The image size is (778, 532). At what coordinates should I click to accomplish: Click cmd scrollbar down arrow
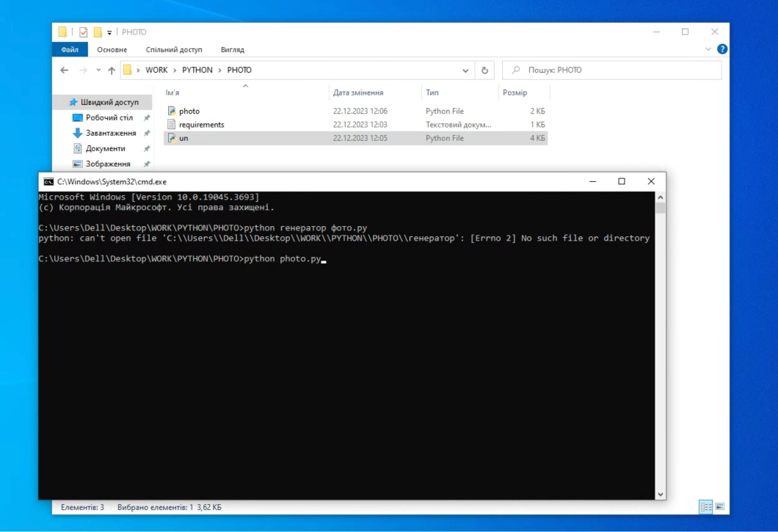[661, 494]
